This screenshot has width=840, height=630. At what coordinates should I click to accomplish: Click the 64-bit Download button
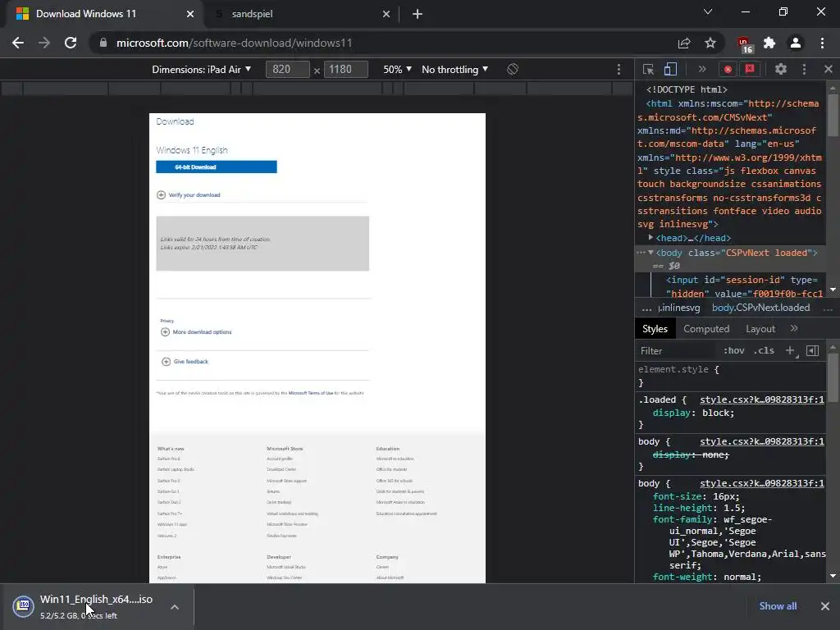click(217, 167)
